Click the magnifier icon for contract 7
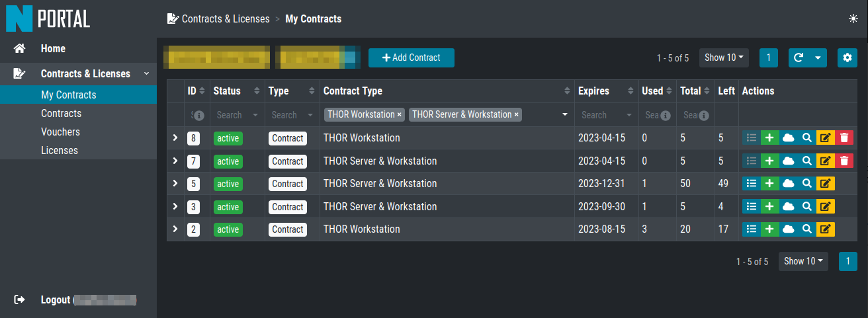Image resolution: width=868 pixels, height=318 pixels. pyautogui.click(x=806, y=161)
